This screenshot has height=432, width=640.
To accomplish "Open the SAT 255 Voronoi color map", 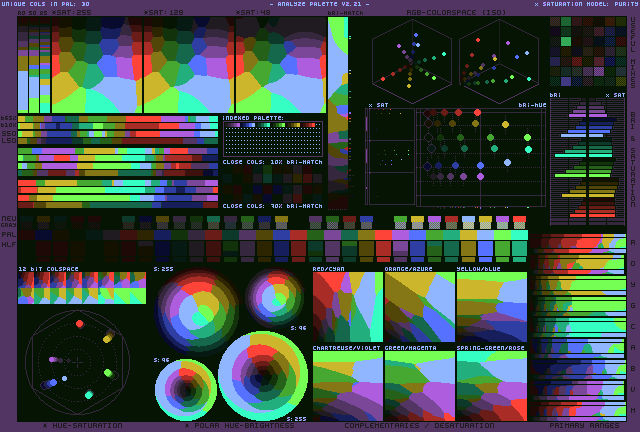I will (x=97, y=65).
